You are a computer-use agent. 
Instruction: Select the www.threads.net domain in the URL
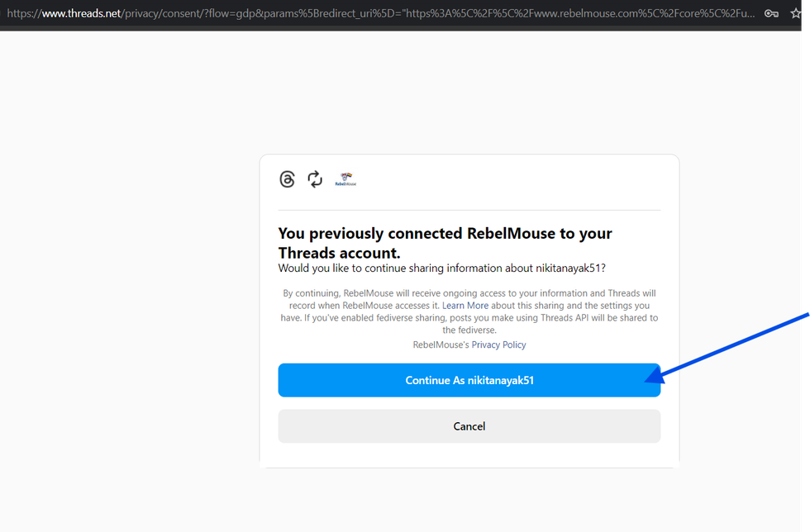pyautogui.click(x=81, y=13)
